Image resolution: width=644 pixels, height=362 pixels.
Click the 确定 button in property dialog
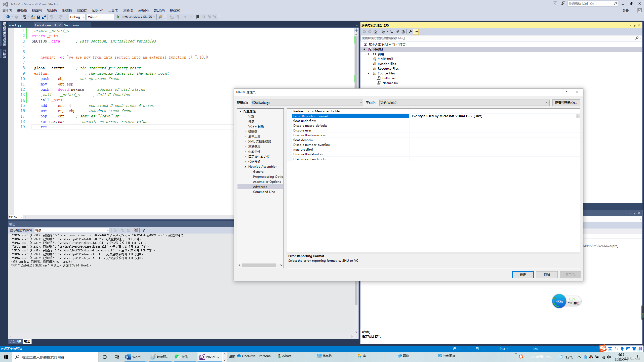click(523, 275)
